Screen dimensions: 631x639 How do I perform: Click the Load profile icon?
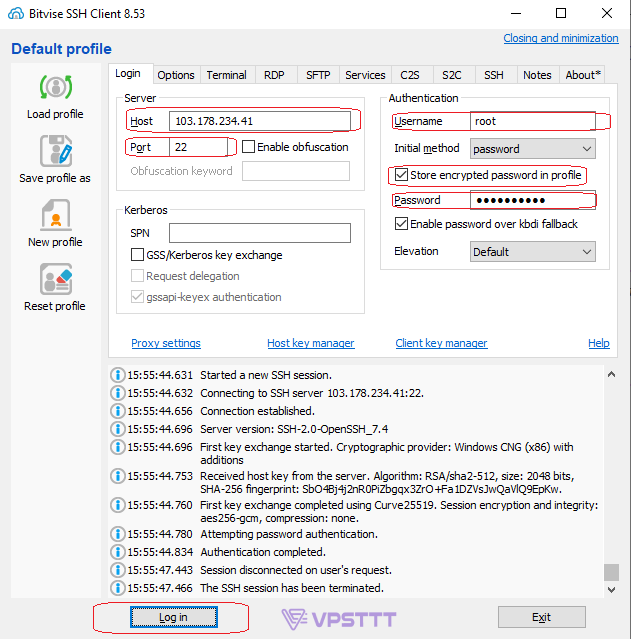point(56,87)
